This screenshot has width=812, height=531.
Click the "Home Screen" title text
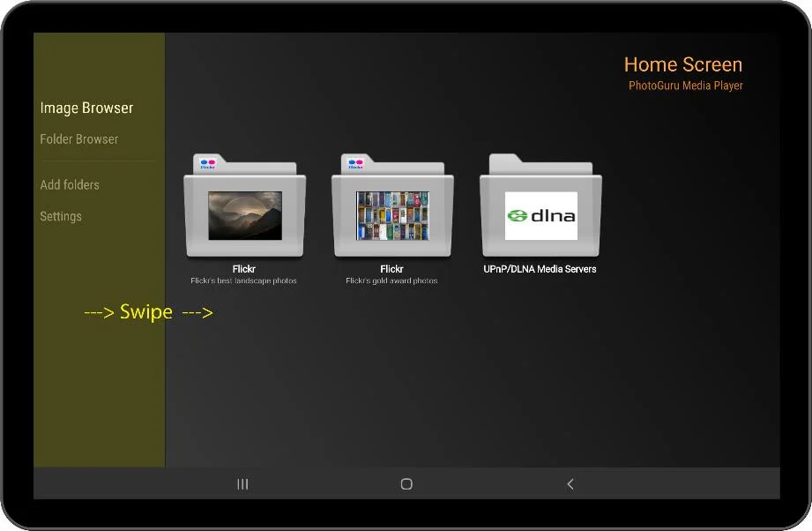pyautogui.click(x=683, y=64)
